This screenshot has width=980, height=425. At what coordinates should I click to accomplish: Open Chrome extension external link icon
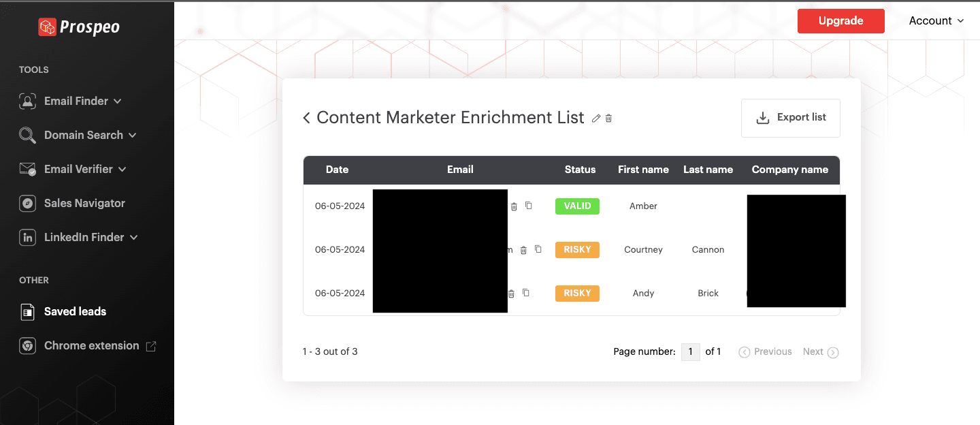pos(151,346)
